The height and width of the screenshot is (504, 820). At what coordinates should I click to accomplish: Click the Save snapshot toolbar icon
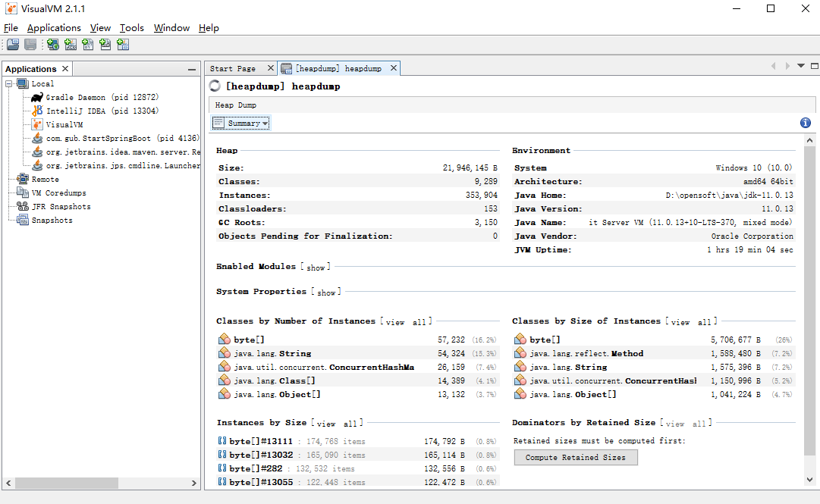30,44
